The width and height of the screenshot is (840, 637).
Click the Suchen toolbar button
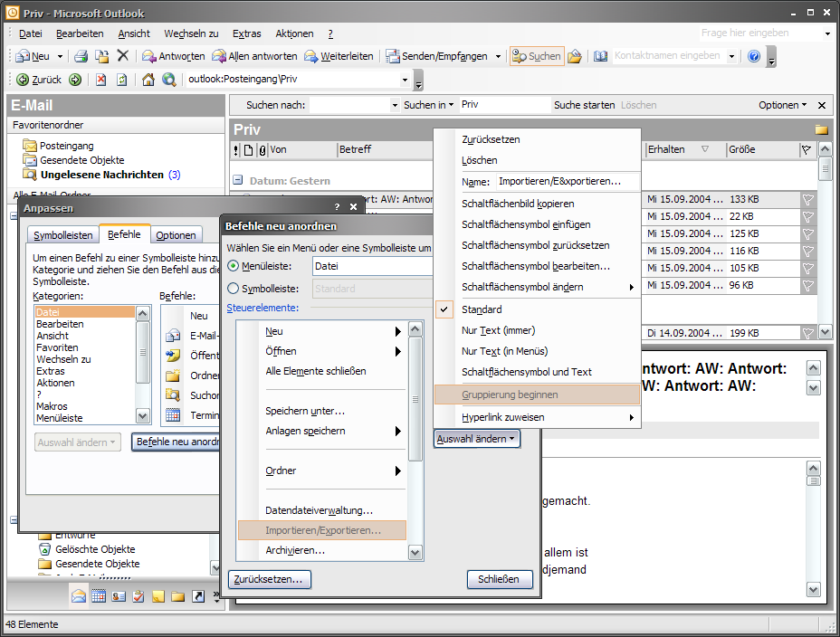pyautogui.click(x=537, y=56)
